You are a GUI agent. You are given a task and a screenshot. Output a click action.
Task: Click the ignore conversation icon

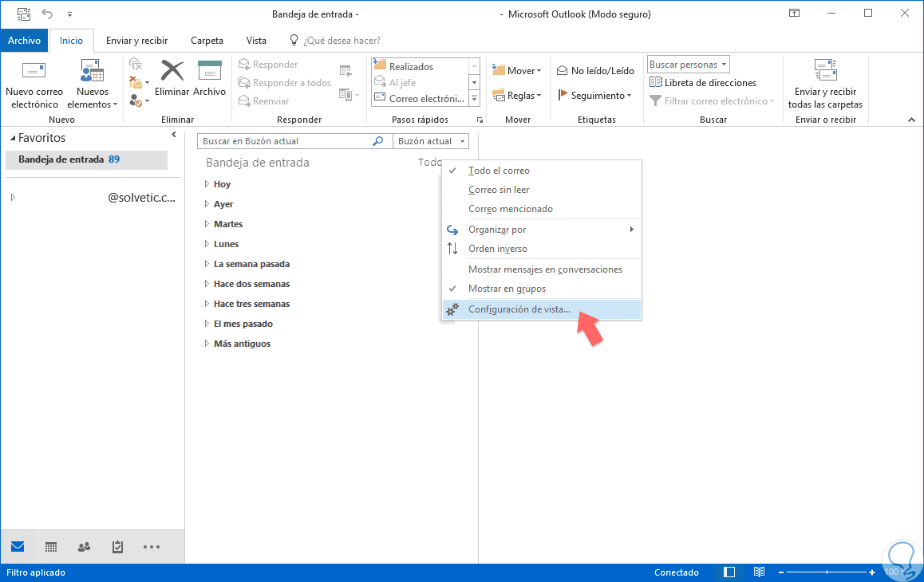click(x=136, y=65)
